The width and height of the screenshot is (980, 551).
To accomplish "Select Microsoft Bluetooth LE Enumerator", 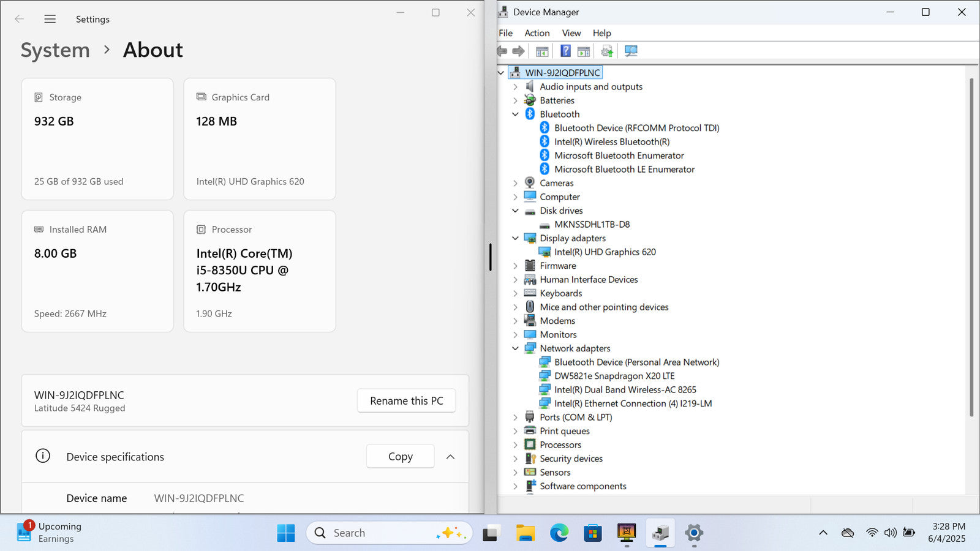I will [624, 169].
